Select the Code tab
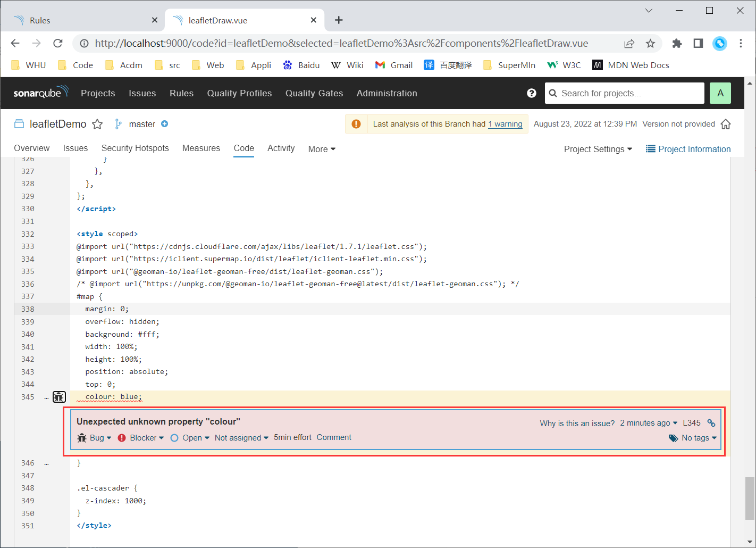The width and height of the screenshot is (756, 548). pyautogui.click(x=244, y=148)
